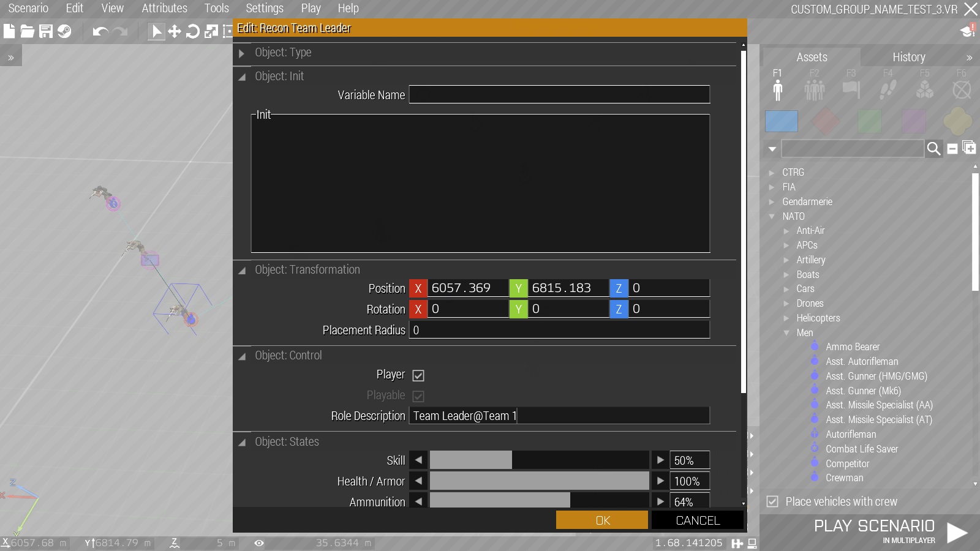Screen dimensions: 980x551
Task: Click the asset search input field
Action: pyautogui.click(x=853, y=148)
